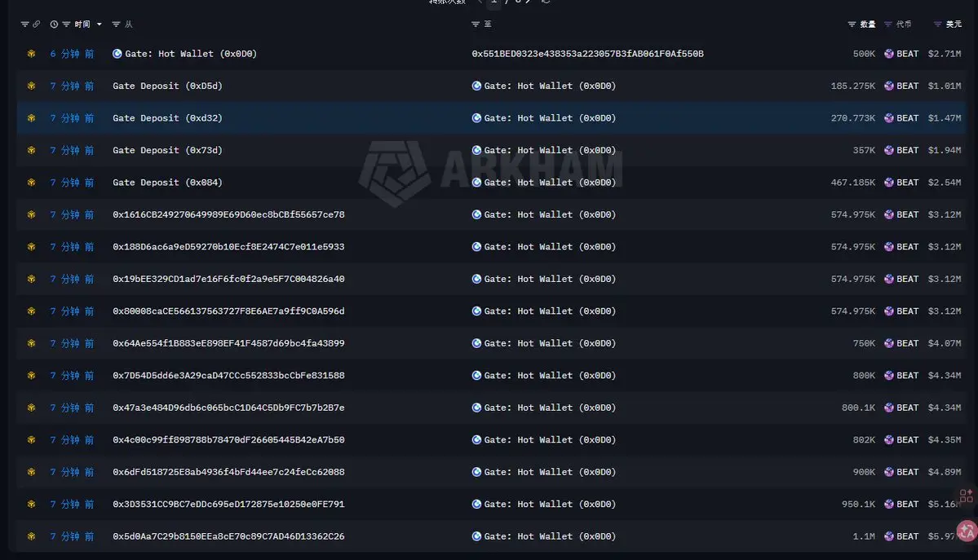Click BEAT token icon in the 500K row
This screenshot has width=978, height=560.
click(889, 54)
